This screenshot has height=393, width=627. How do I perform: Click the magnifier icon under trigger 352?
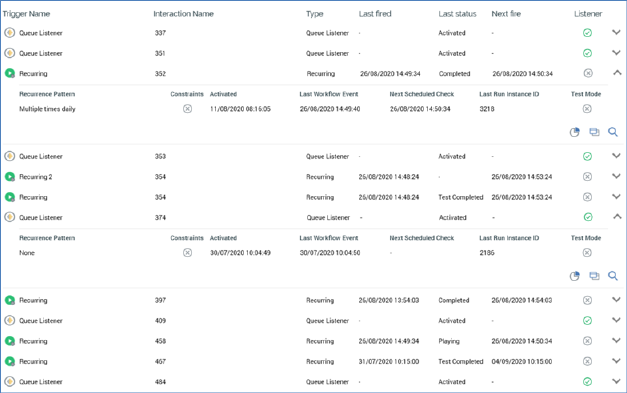point(613,132)
